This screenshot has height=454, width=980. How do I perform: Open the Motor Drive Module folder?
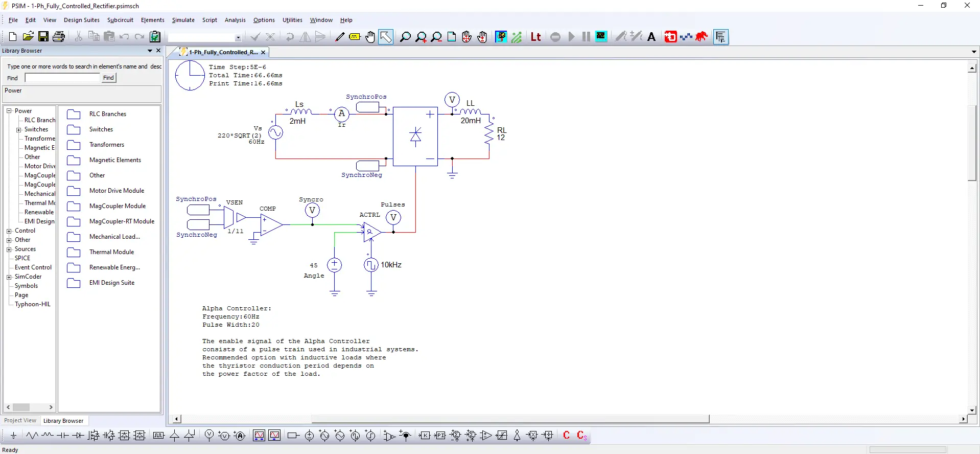pyautogui.click(x=116, y=191)
